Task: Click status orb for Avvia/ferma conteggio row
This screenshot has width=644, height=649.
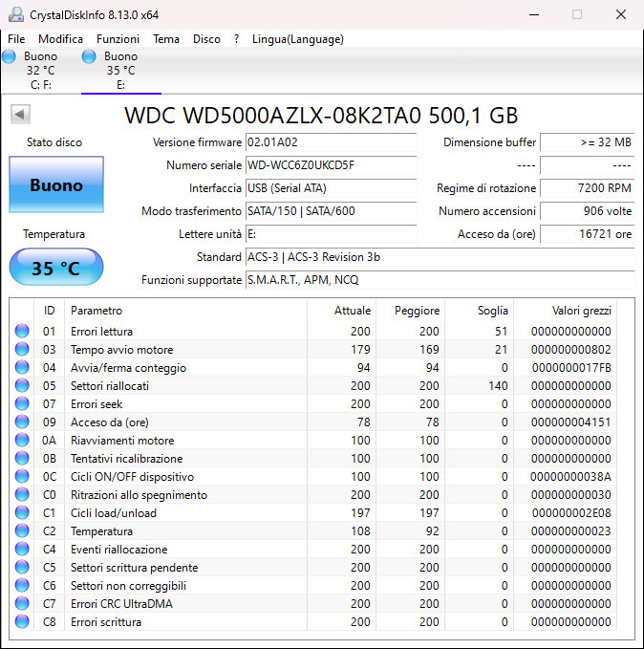Action: (x=22, y=368)
